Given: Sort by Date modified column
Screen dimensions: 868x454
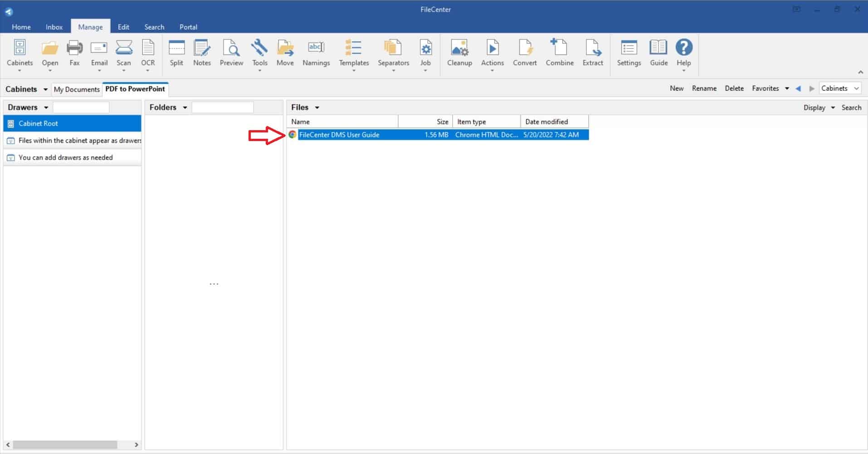Looking at the screenshot, I should pyautogui.click(x=555, y=122).
